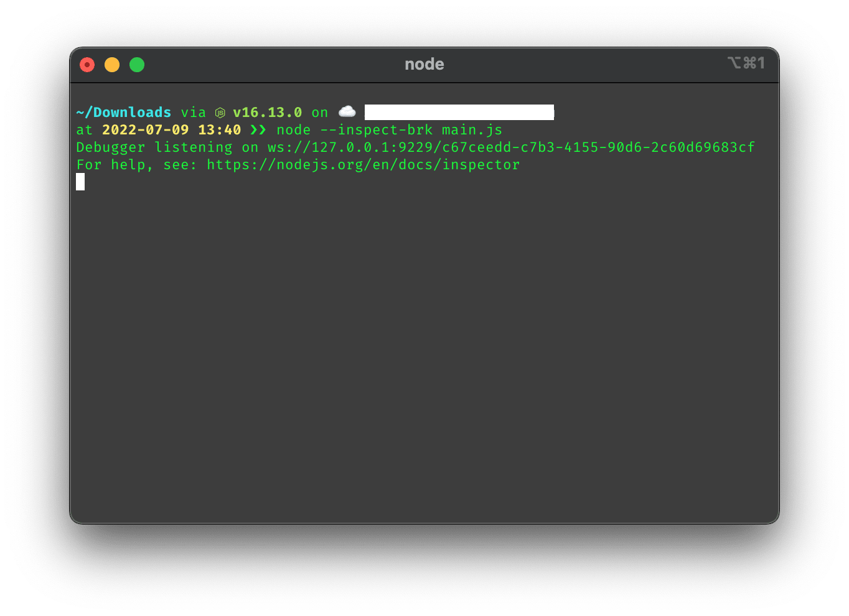Image resolution: width=849 pixels, height=616 pixels.
Task: Click the main.js filename in the command
Action: click(x=472, y=129)
